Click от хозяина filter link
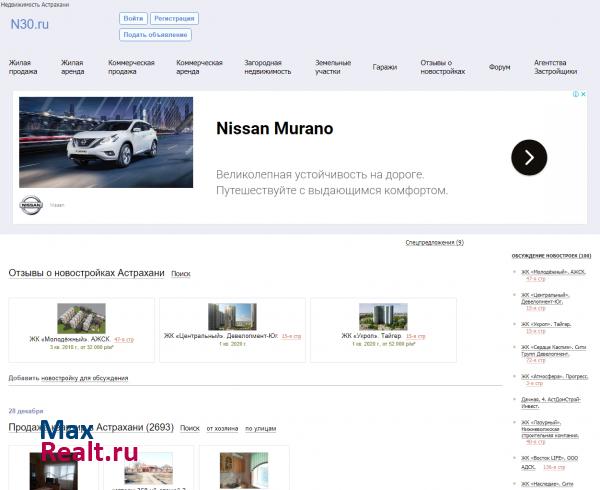This screenshot has height=490, width=600. coord(222,428)
